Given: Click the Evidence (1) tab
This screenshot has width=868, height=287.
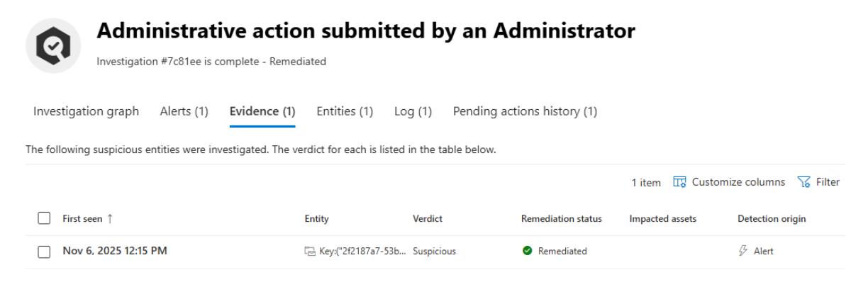Looking at the screenshot, I should coord(262,111).
